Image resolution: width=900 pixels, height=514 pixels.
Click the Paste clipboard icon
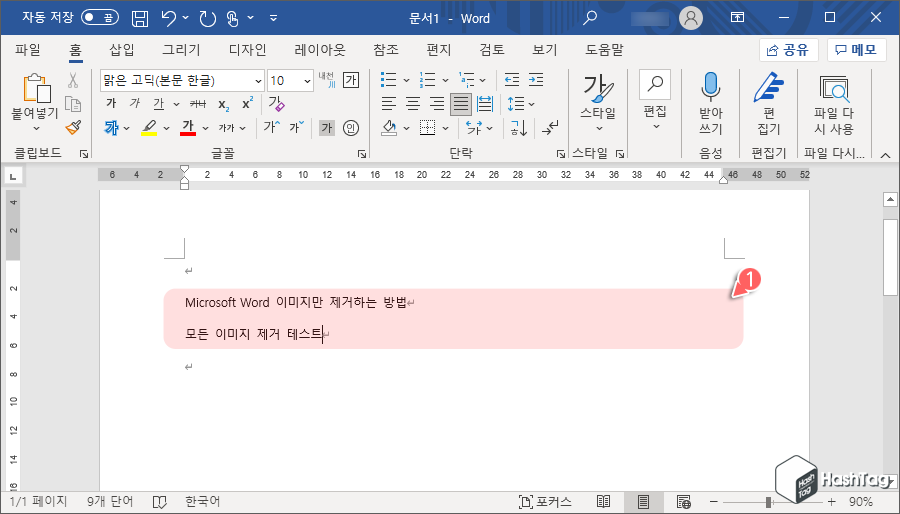37,88
